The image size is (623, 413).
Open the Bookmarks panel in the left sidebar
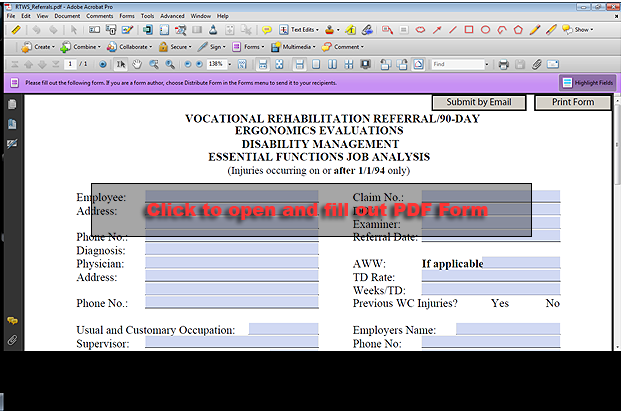click(12, 124)
